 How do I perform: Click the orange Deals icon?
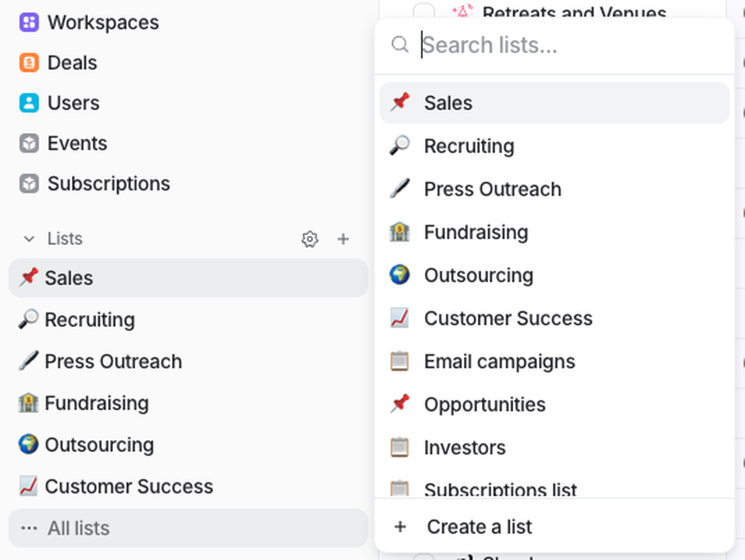click(x=29, y=63)
